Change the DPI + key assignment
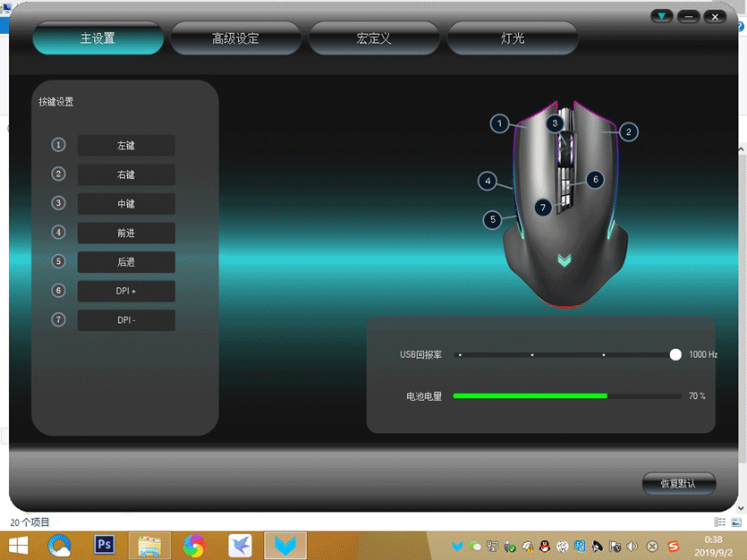Viewport: 747px width, 560px height. click(126, 291)
